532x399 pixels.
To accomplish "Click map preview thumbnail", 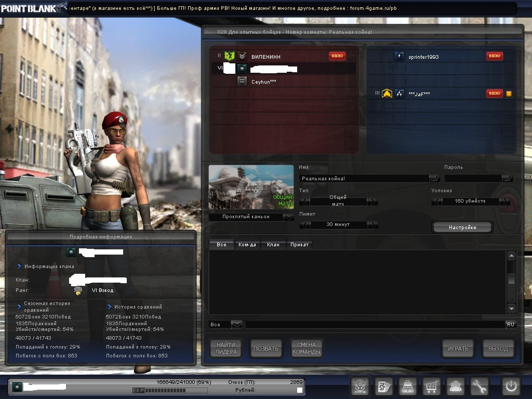I will pos(251,187).
